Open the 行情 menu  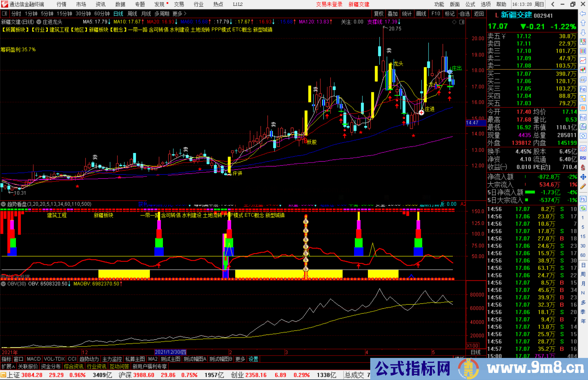tap(62, 4)
